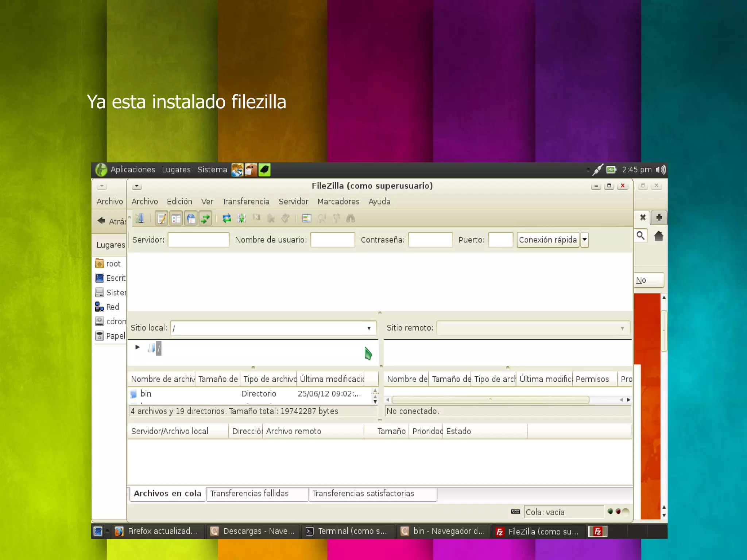Viewport: 747px width, 560px height.
Task: Click the battery indicator icon in panel
Action: click(x=611, y=170)
